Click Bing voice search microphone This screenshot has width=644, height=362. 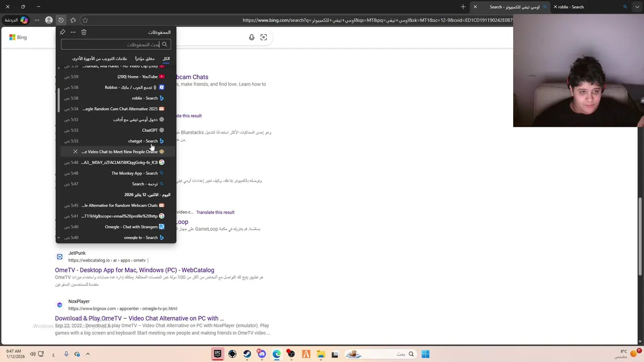point(252,37)
